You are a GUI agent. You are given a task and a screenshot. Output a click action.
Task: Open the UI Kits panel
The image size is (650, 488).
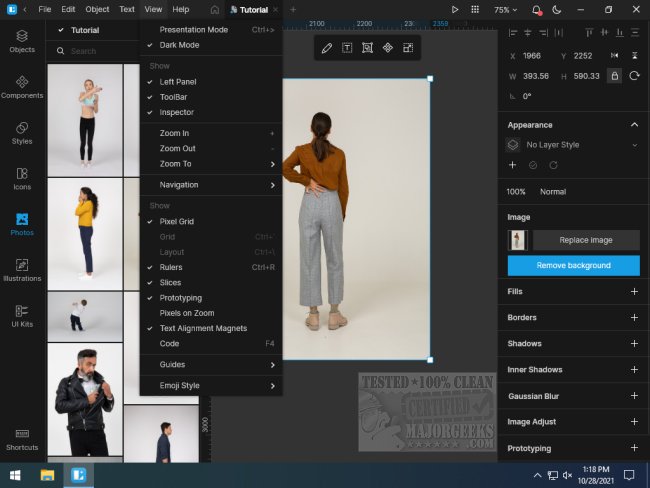pyautogui.click(x=22, y=315)
